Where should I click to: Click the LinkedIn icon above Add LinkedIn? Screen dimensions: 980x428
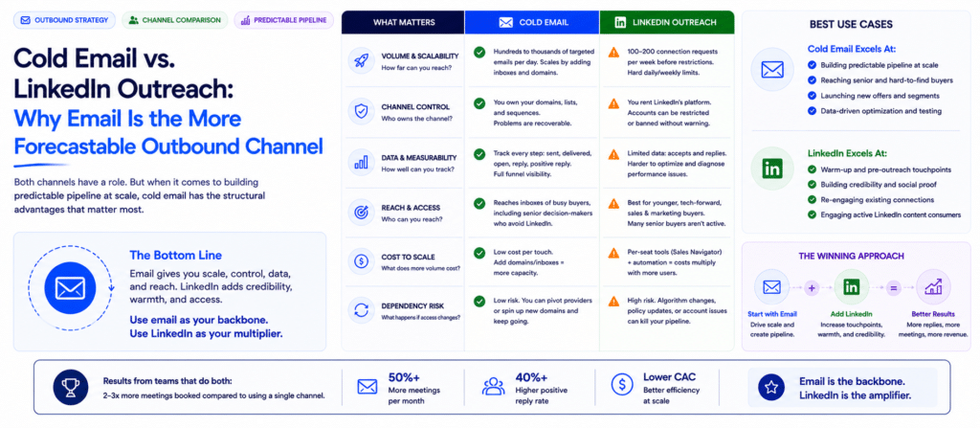tap(851, 287)
